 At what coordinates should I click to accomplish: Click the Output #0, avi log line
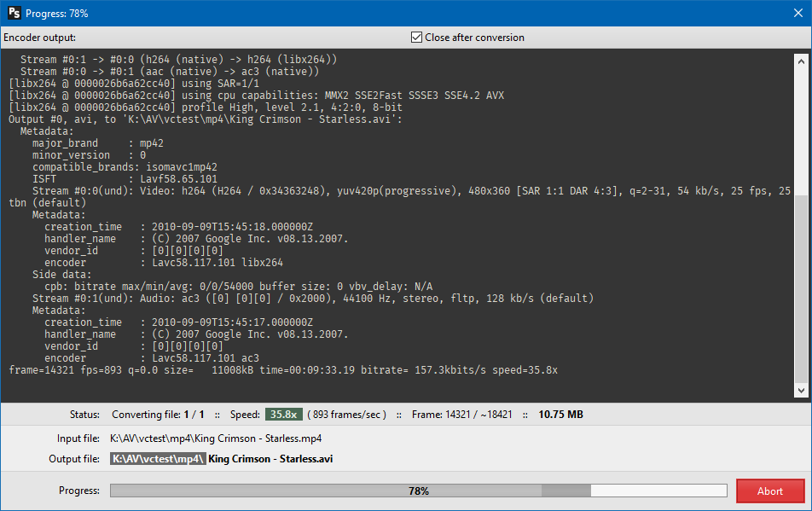(206, 119)
